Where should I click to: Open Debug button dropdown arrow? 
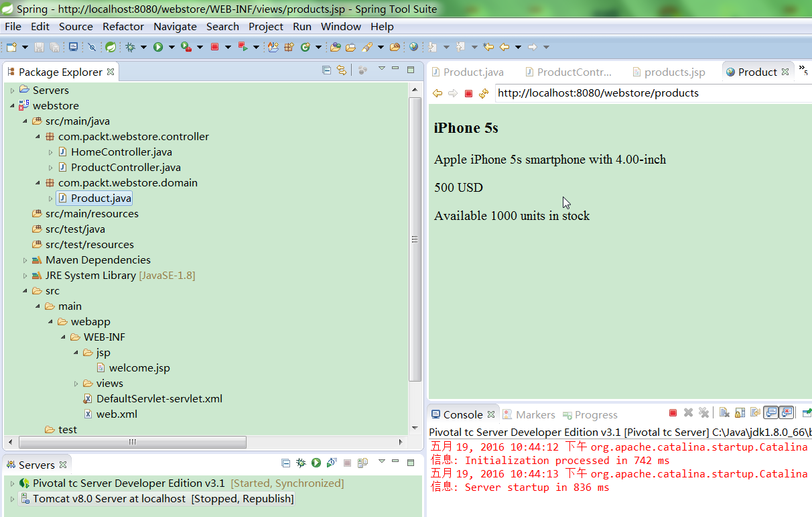[143, 47]
